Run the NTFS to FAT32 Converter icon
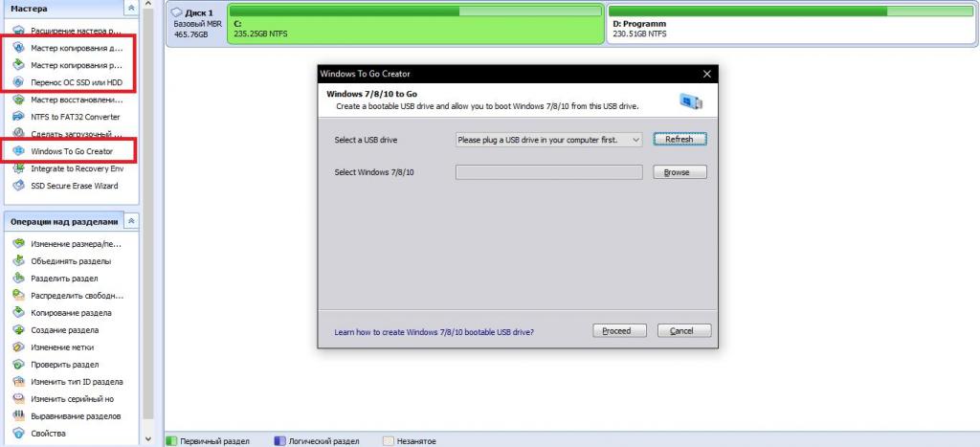The image size is (980, 447). [x=19, y=116]
